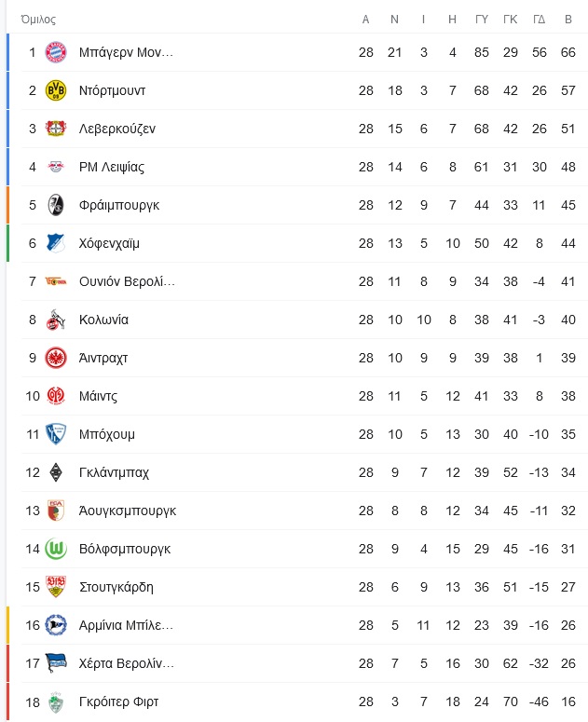Click the Β points column header
588x722 pixels.
pyautogui.click(x=568, y=20)
